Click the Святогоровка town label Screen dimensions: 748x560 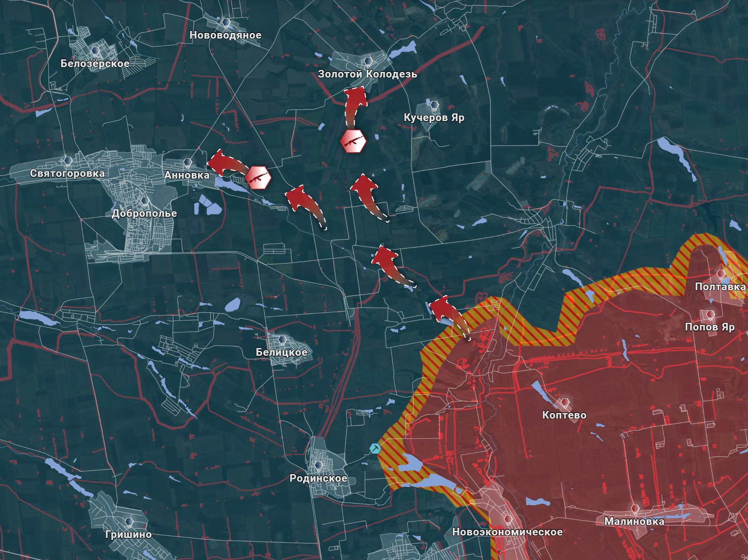pyautogui.click(x=67, y=173)
